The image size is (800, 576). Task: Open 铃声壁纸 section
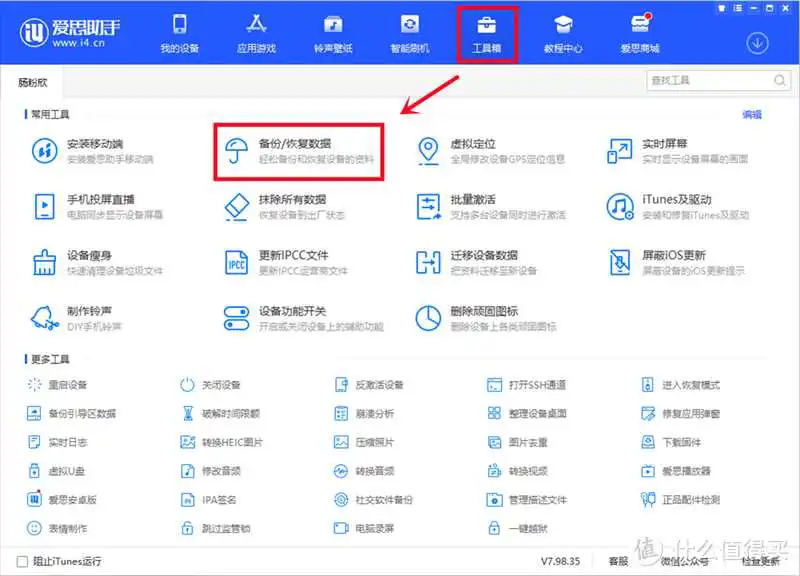(333, 34)
